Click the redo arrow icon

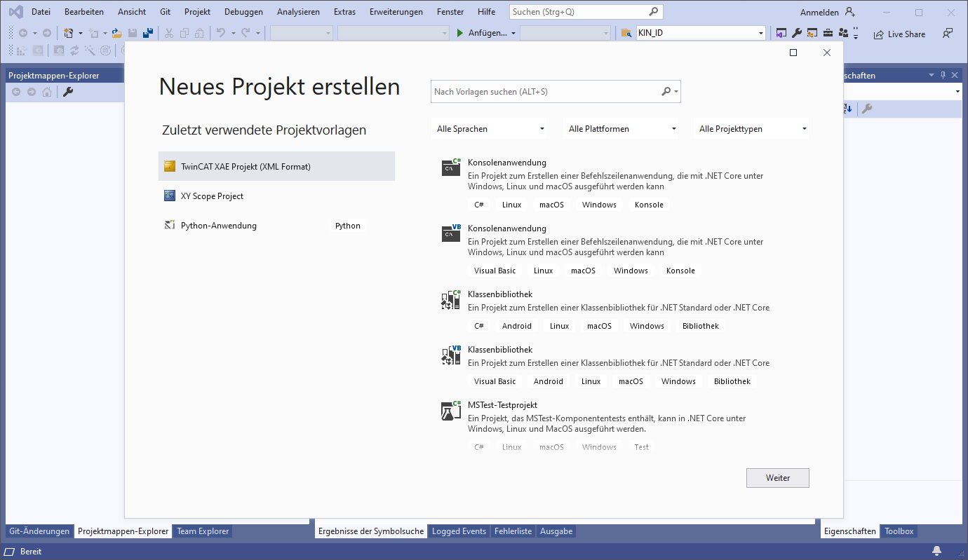[246, 33]
